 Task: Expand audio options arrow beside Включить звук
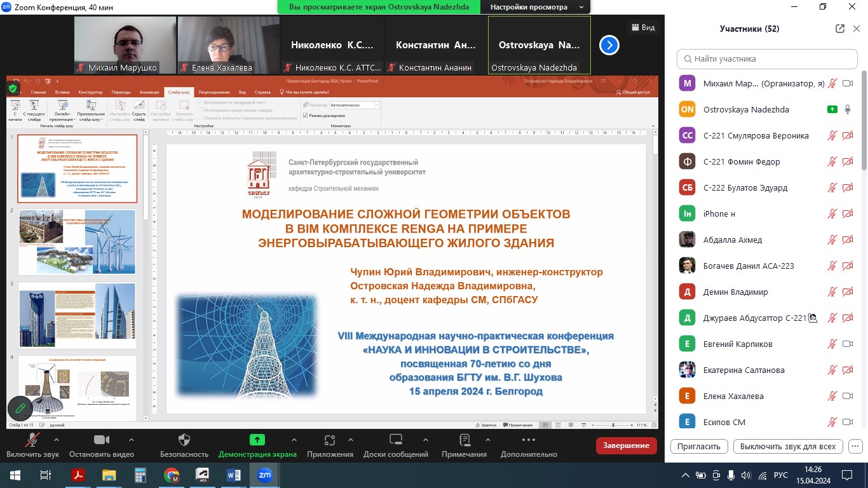57,440
